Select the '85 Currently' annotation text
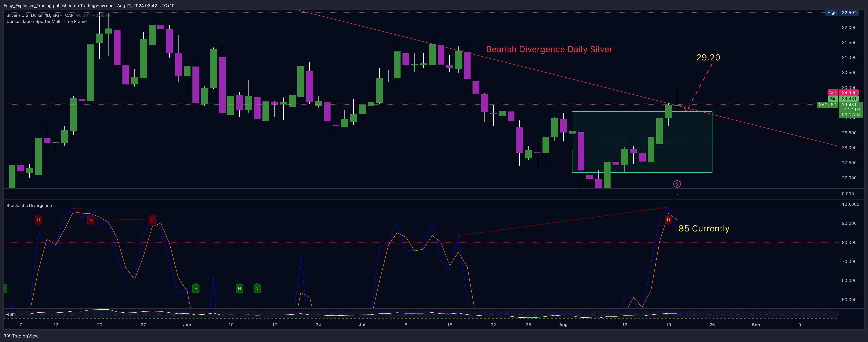Screen dimensions: 868x342 pyautogui.click(x=704, y=229)
